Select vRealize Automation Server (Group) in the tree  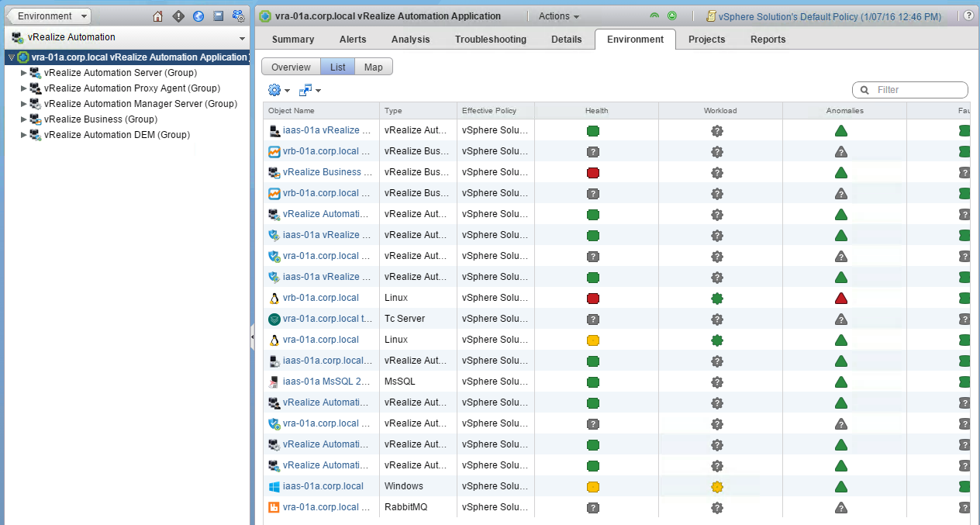(120, 73)
